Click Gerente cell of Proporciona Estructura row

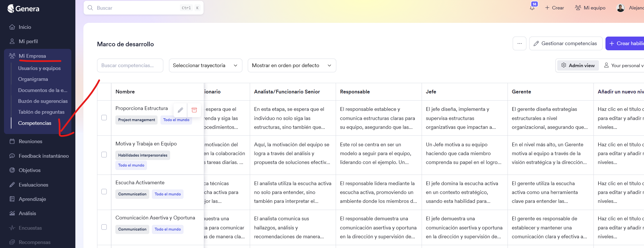(550, 118)
